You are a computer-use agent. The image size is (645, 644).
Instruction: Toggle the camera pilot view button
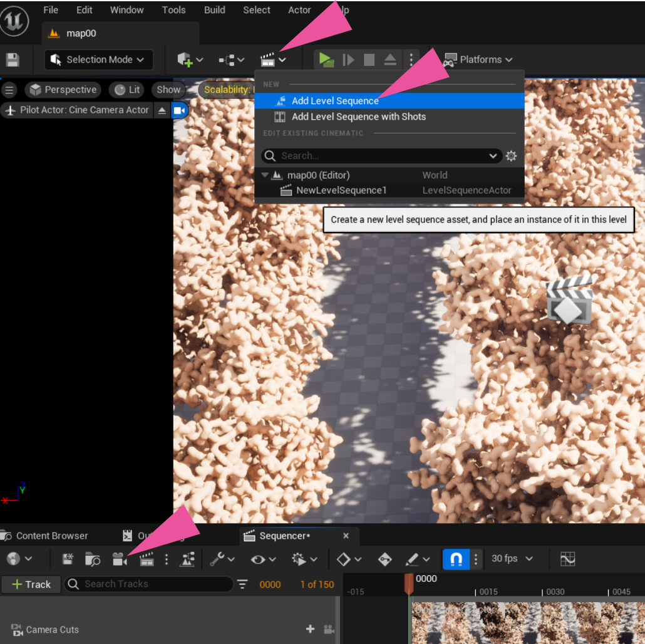[x=180, y=110]
